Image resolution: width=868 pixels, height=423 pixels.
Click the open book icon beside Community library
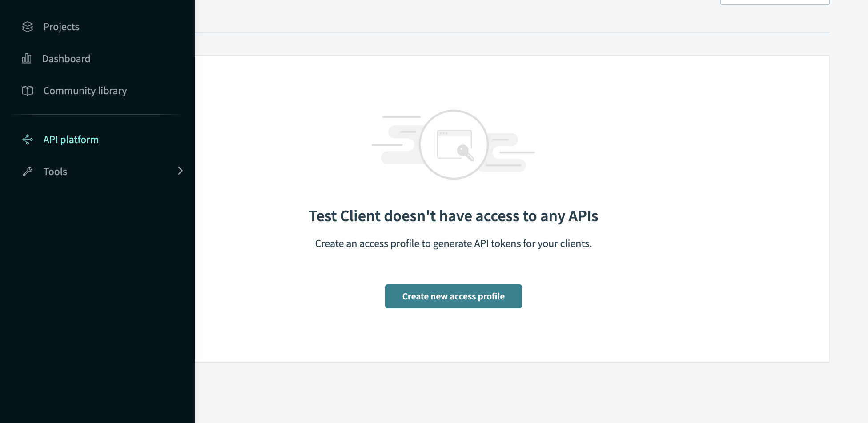(27, 90)
